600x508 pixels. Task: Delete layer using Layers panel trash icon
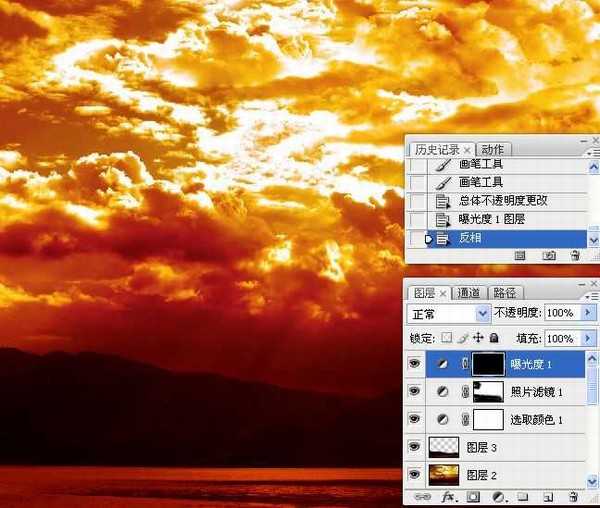coord(574,496)
